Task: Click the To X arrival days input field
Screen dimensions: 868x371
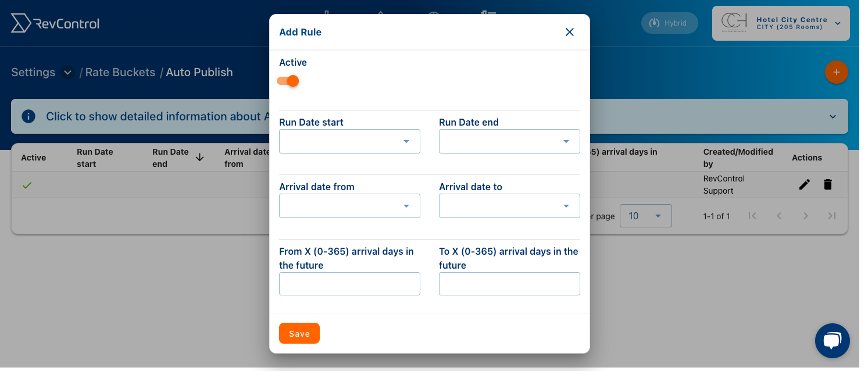Action: pos(509,284)
